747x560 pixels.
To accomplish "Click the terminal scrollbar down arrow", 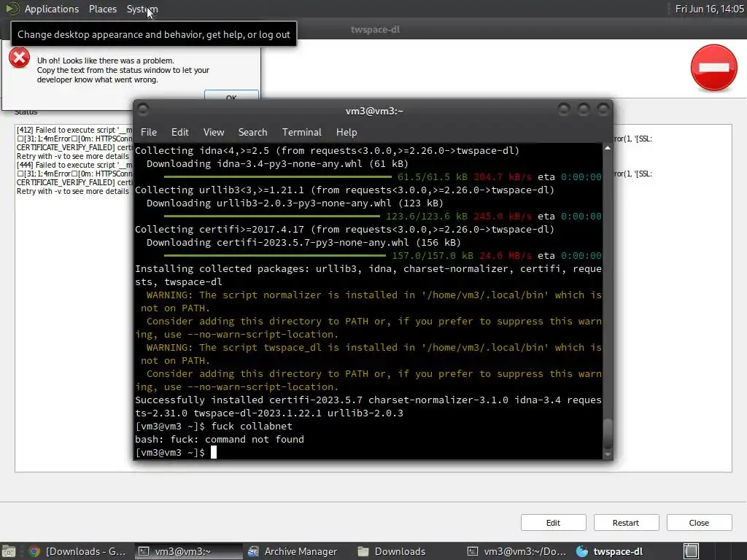I will [608, 454].
